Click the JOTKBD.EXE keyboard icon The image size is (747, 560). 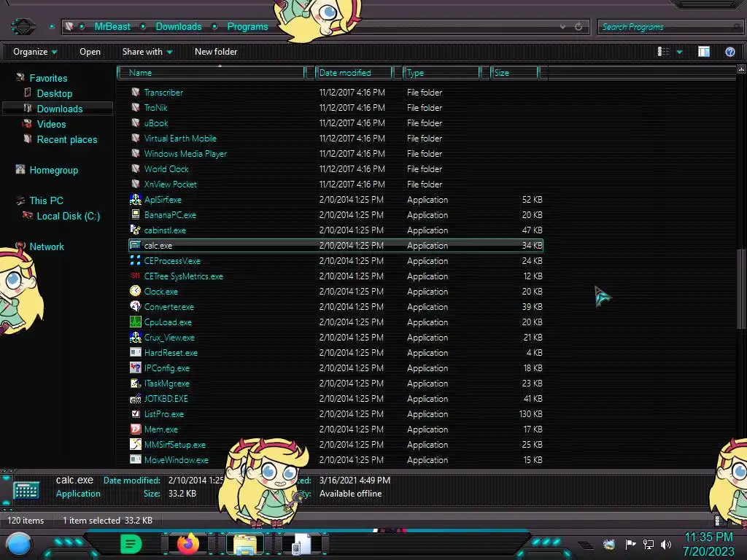coord(135,399)
